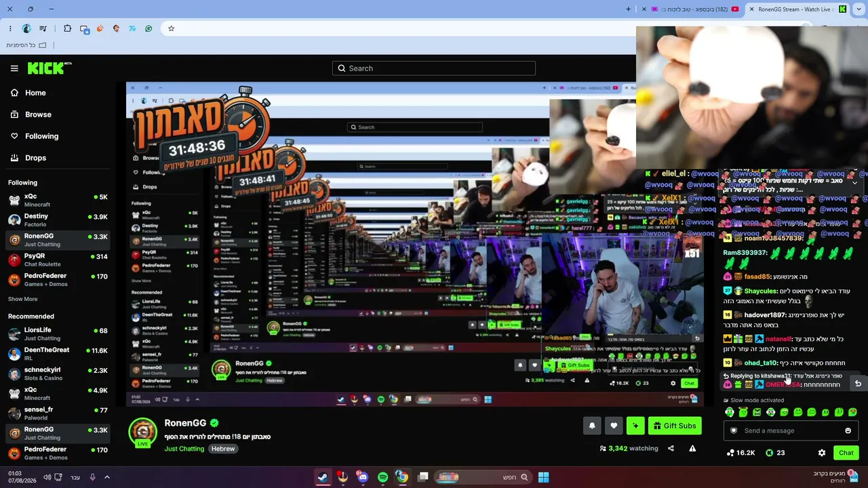Open the Kick sidebar hamburger menu
Image resolution: width=868 pixels, height=488 pixels.
coord(14,68)
